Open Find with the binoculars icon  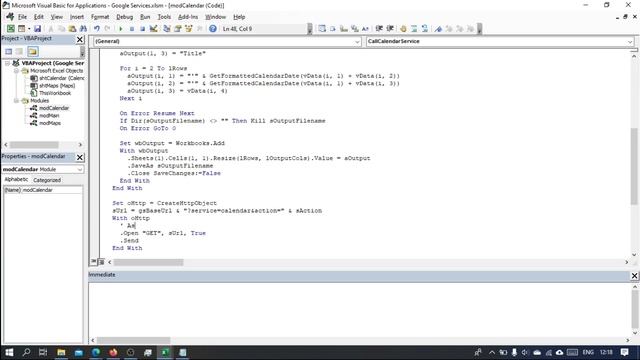[83, 29]
